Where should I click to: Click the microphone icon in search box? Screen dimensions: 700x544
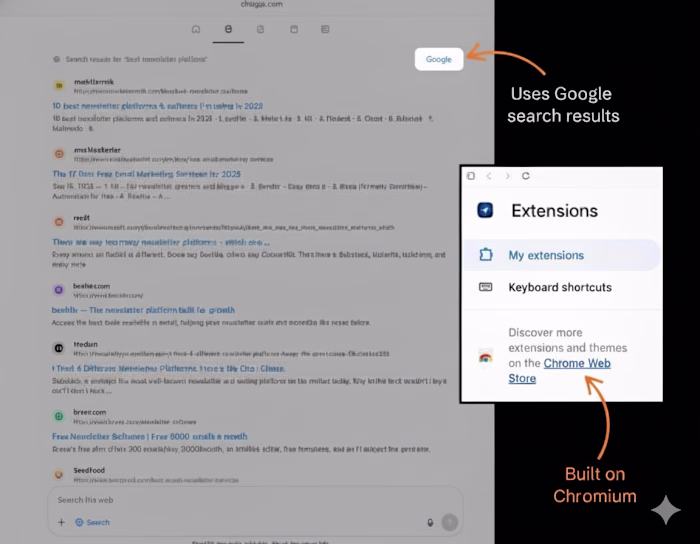[430, 522]
